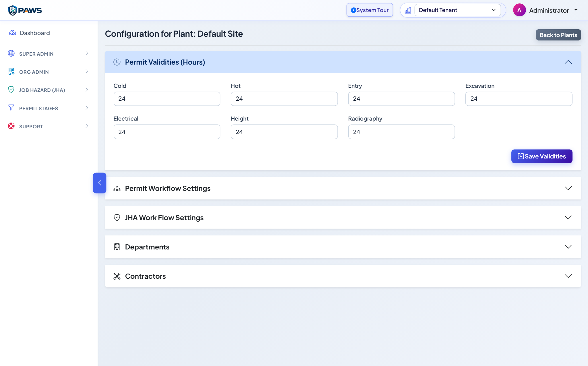588x366 pixels.
Task: Expand the Permit Workflow Settings section
Action: coord(568,188)
